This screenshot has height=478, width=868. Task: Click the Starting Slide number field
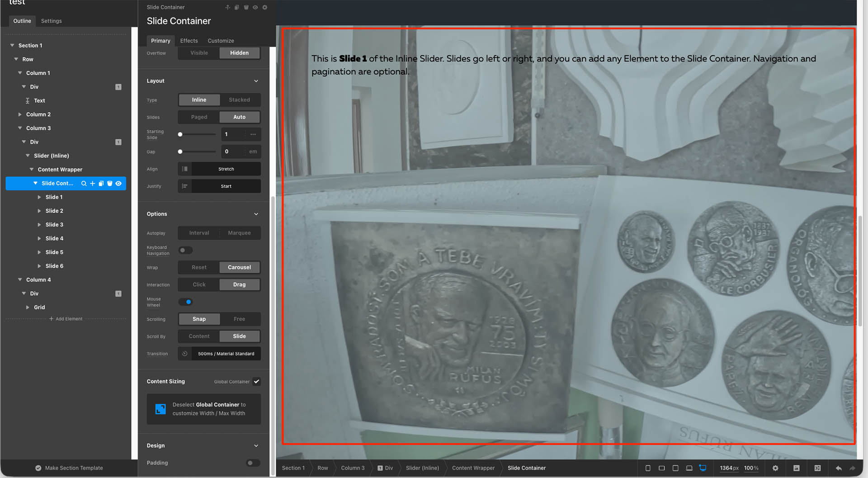[234, 134]
